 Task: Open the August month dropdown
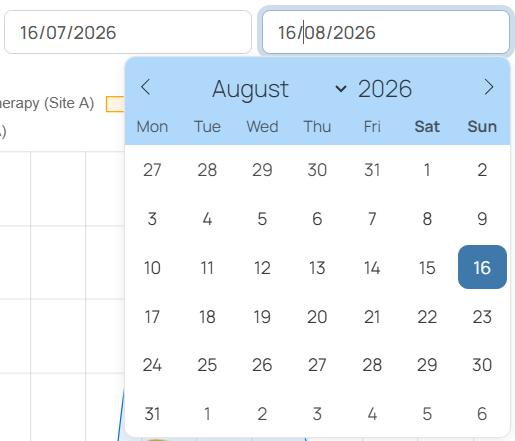click(x=279, y=89)
